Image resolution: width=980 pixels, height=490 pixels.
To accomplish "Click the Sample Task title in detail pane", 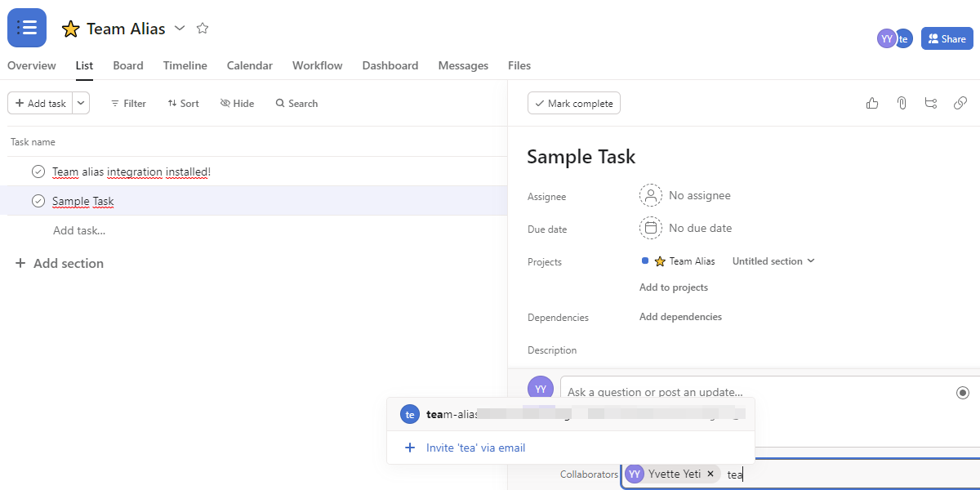I will tap(581, 157).
